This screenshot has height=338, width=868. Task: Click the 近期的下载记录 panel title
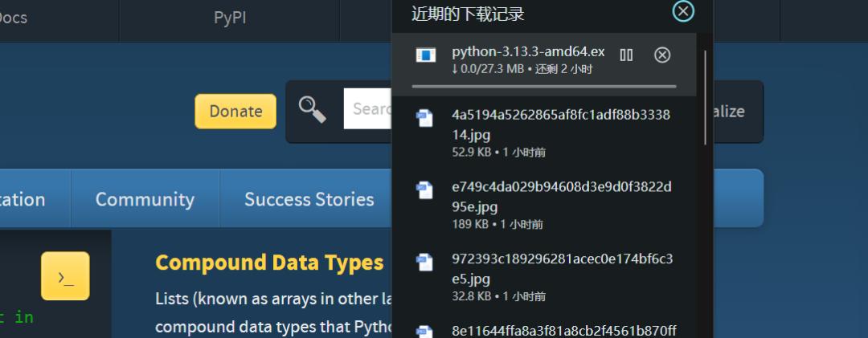(x=468, y=14)
